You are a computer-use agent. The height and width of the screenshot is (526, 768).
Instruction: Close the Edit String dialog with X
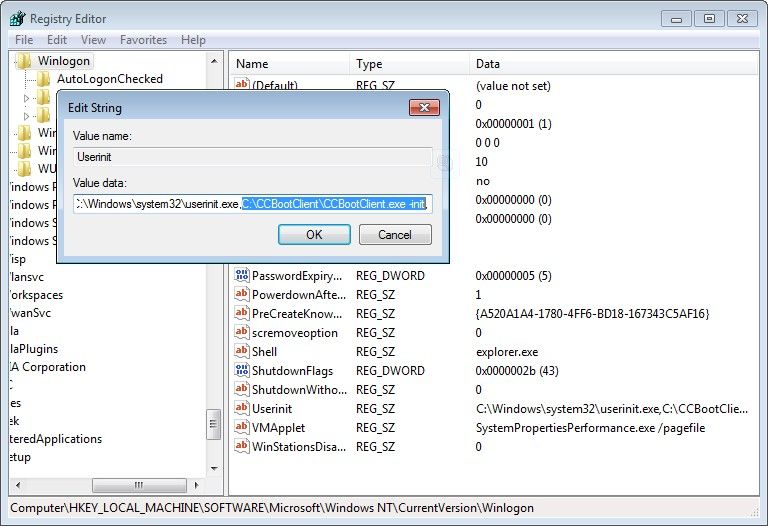(x=424, y=107)
